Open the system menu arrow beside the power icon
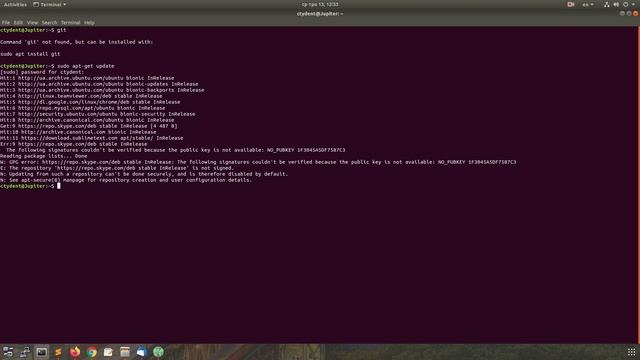The width and height of the screenshot is (640, 360). (x=633, y=4)
